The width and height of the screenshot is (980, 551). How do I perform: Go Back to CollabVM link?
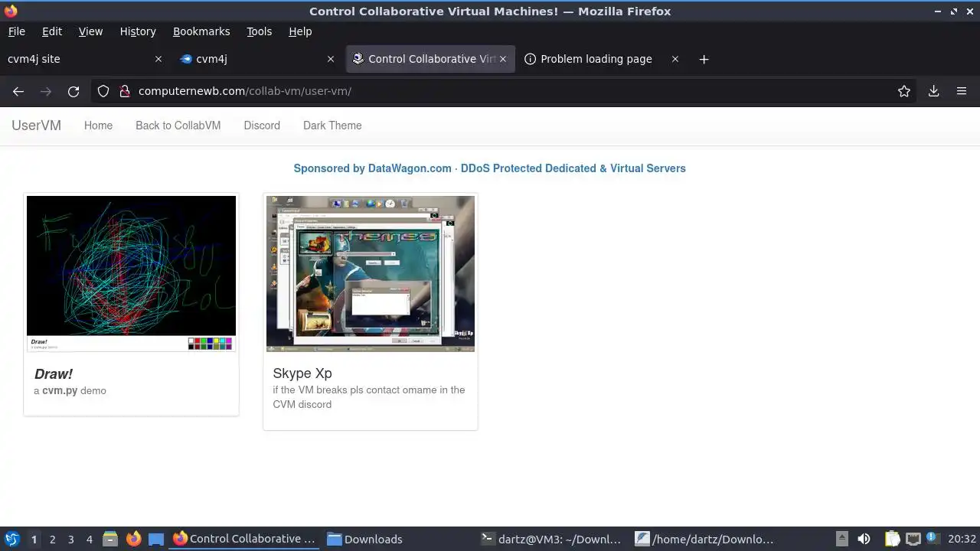pyautogui.click(x=178, y=126)
